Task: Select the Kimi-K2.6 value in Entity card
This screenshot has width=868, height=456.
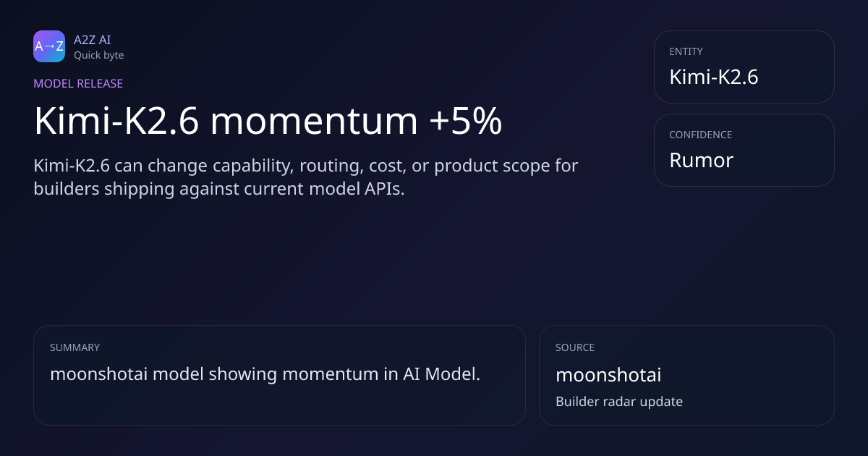Action: click(x=713, y=77)
